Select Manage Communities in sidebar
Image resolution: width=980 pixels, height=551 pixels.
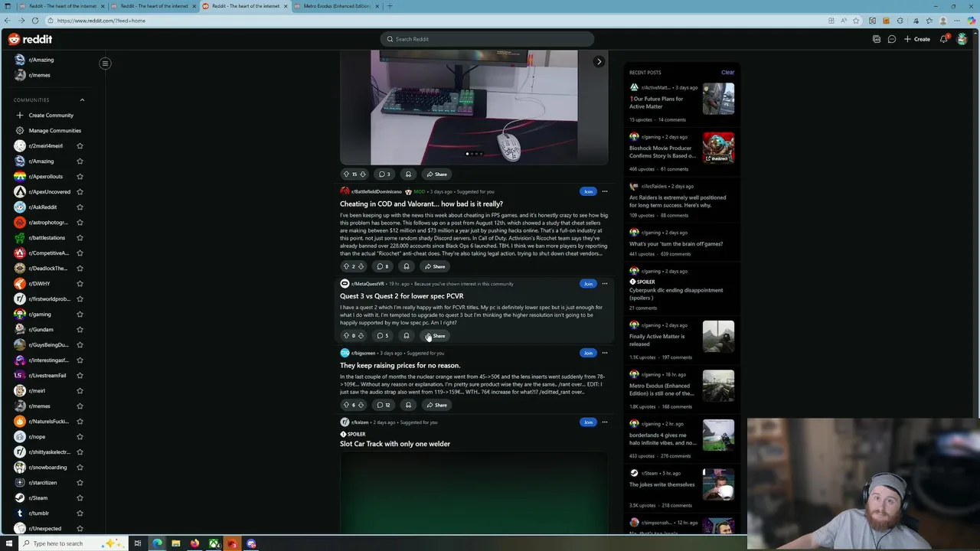click(49, 130)
